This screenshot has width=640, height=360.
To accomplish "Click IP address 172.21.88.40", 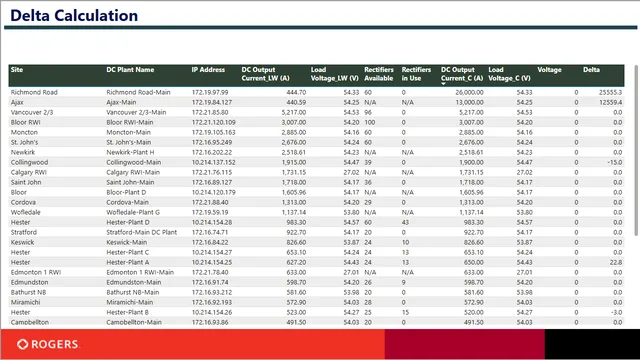I will click(x=210, y=202).
